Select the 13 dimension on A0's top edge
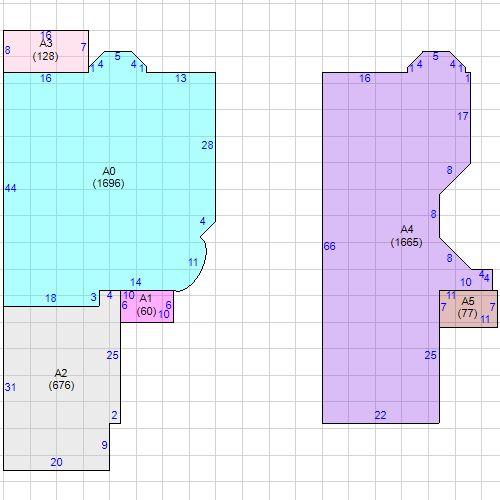The image size is (500, 500). click(181, 78)
